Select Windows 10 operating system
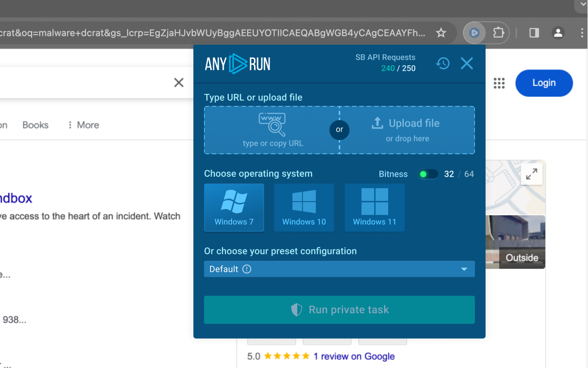 (x=304, y=207)
